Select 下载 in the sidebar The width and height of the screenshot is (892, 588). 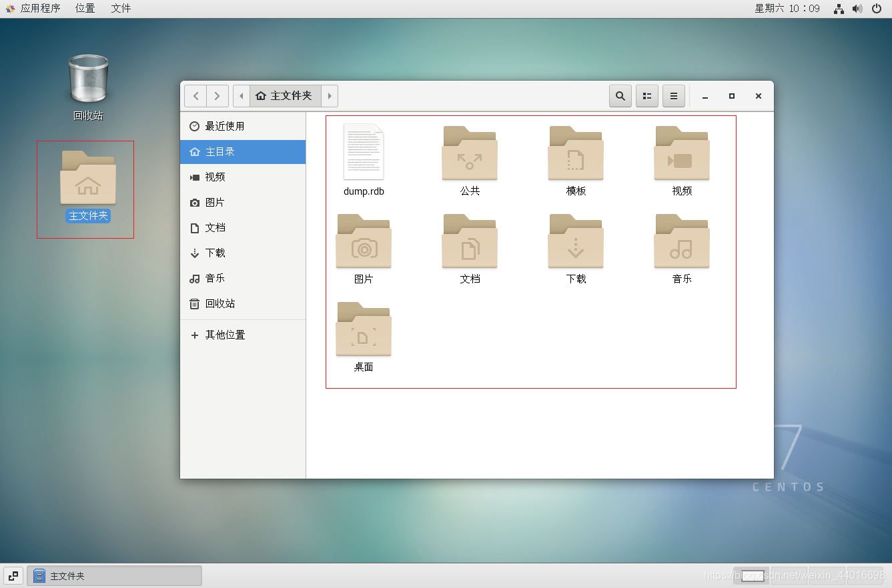tap(243, 253)
